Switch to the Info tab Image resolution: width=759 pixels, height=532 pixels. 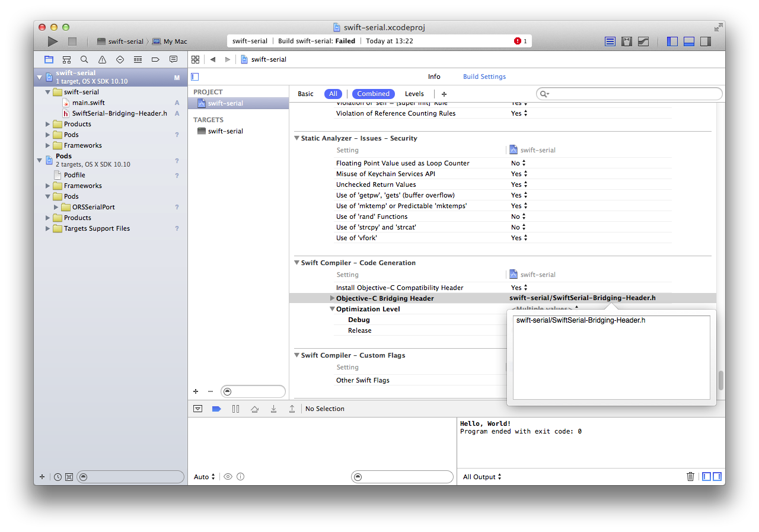tap(434, 77)
